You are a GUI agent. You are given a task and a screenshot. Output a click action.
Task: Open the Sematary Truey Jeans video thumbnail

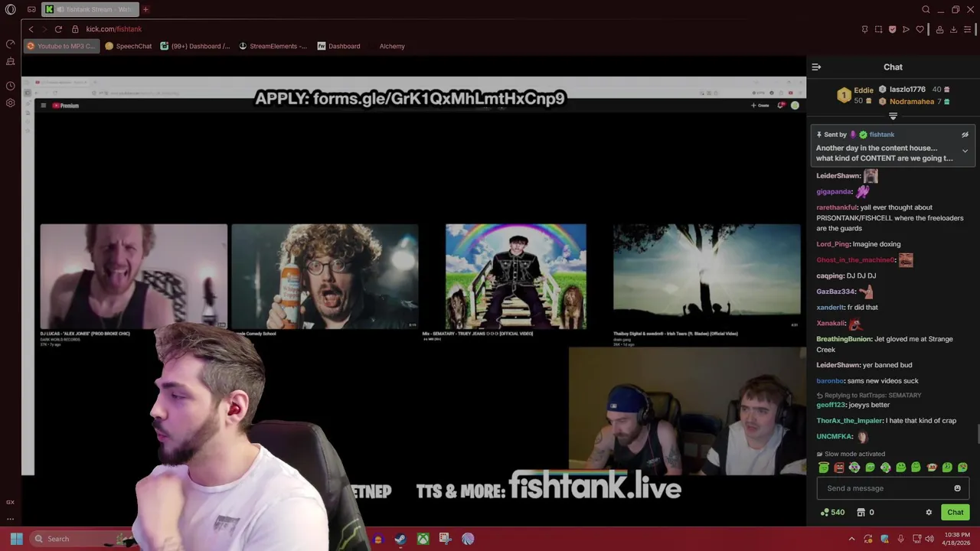[516, 276]
